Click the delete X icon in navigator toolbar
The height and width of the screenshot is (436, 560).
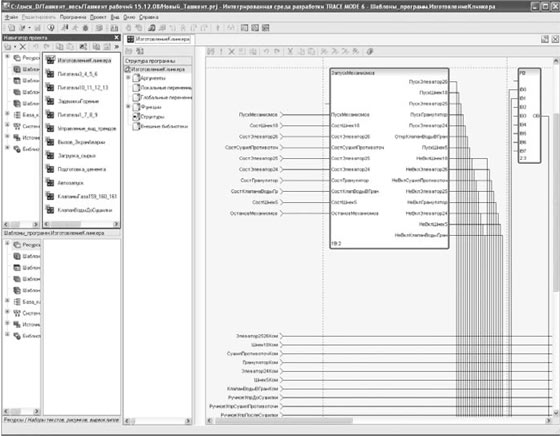click(22, 46)
